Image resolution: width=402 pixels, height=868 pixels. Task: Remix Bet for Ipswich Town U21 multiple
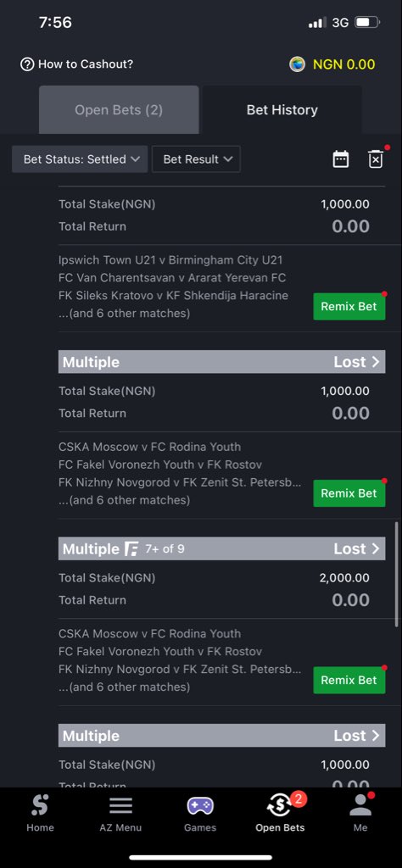(x=349, y=306)
